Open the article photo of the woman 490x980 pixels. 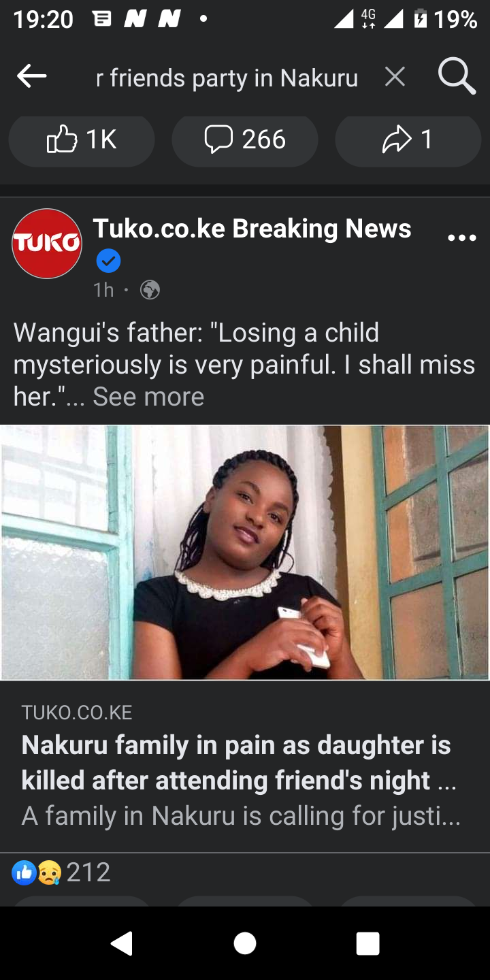tap(245, 553)
